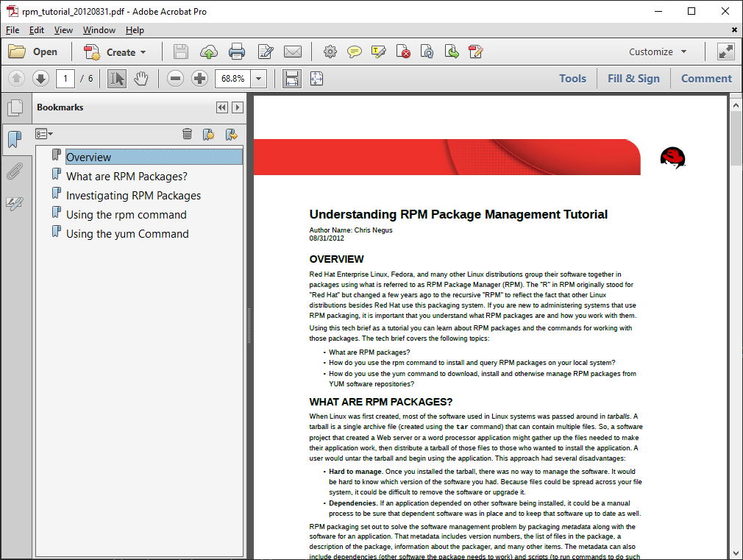Click the page number input field
The width and height of the screenshot is (743, 560).
(x=65, y=78)
